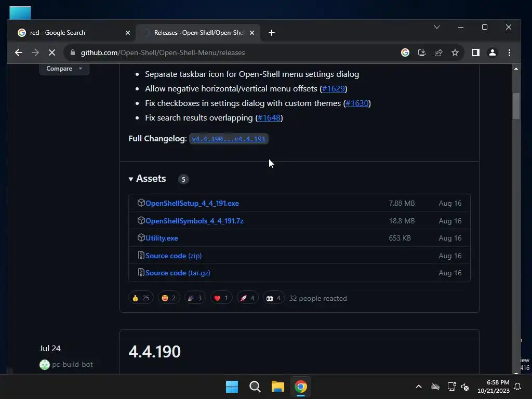Open the tab search dropdown arrow

[436, 27]
